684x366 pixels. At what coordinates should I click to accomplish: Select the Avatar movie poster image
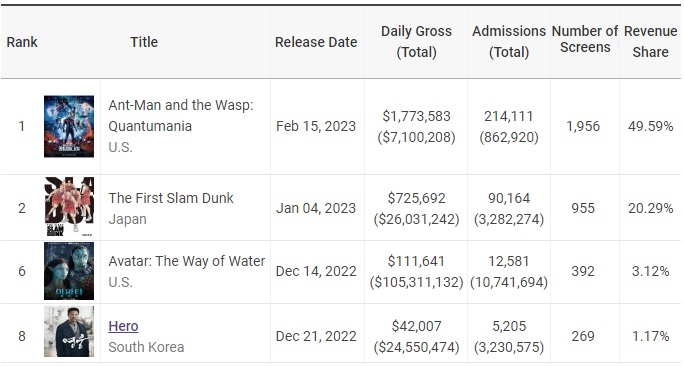[69, 271]
